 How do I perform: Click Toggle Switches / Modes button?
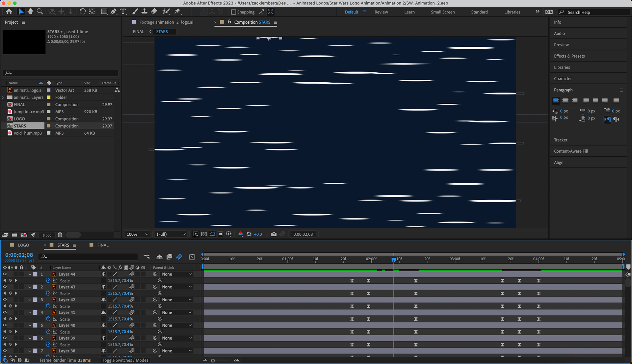tap(125, 360)
